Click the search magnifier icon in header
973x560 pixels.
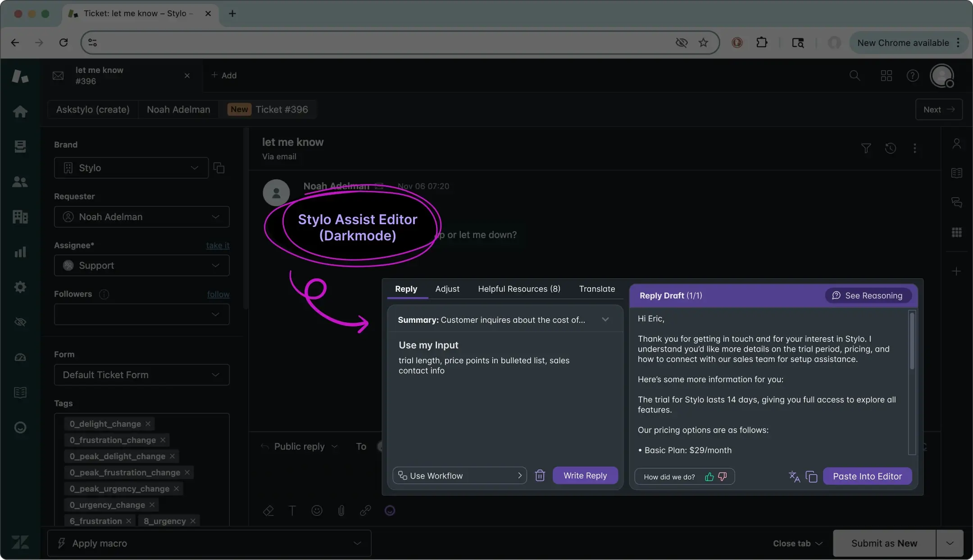click(855, 75)
